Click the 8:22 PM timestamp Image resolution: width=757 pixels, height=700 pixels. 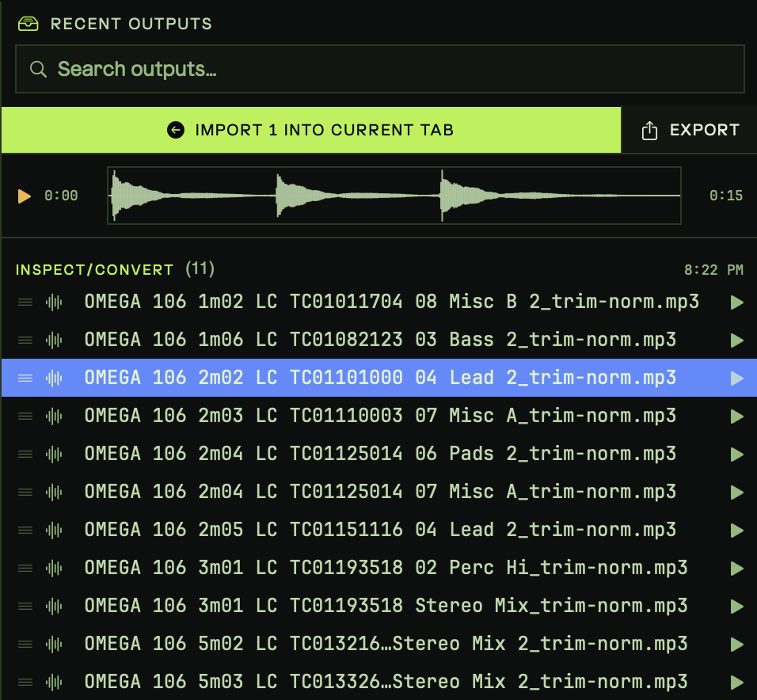tap(713, 270)
